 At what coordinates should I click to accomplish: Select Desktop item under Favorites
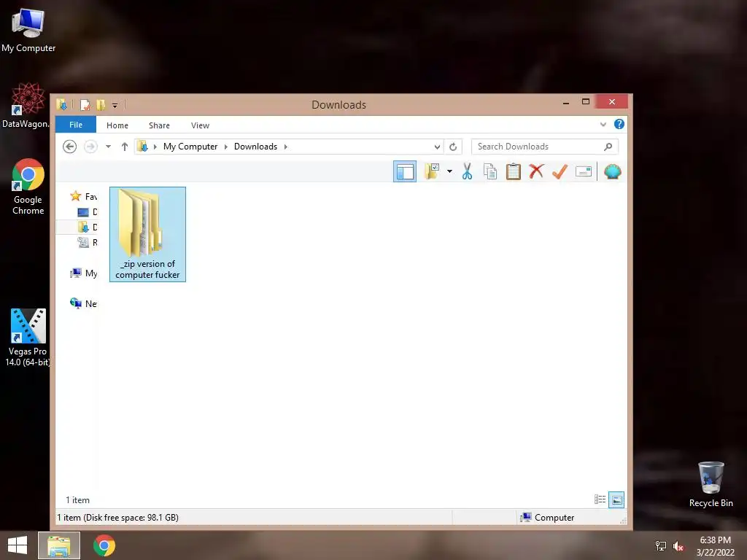click(88, 212)
